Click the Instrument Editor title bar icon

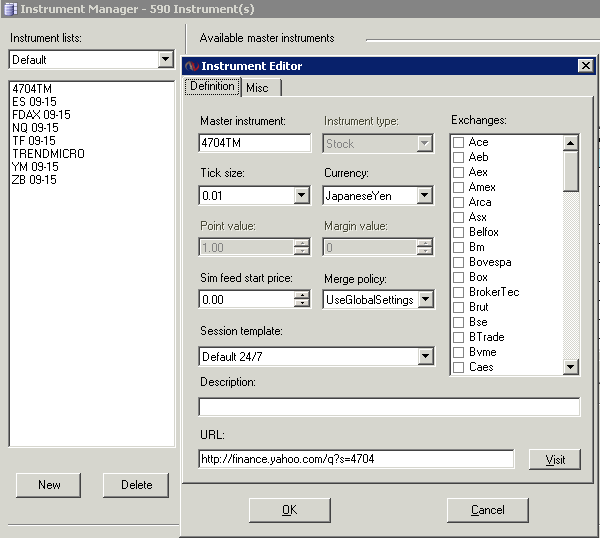coord(192,66)
